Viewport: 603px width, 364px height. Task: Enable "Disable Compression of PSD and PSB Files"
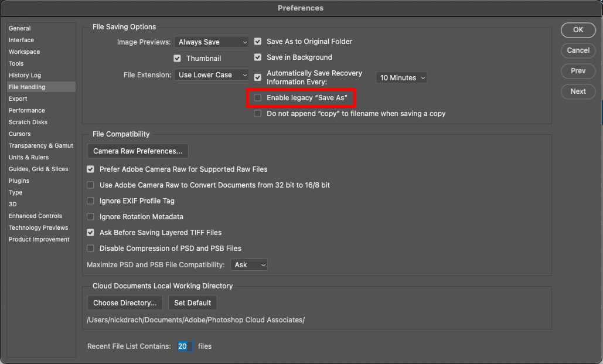(x=90, y=248)
